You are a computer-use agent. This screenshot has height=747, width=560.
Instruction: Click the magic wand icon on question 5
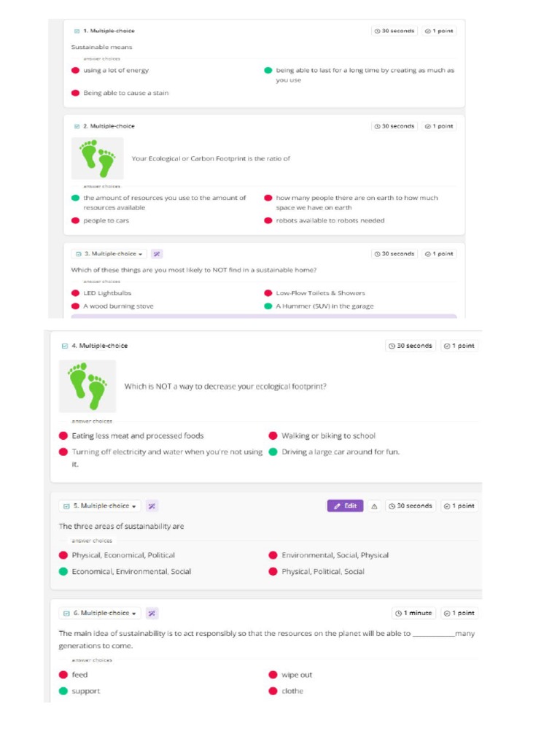pos(152,506)
